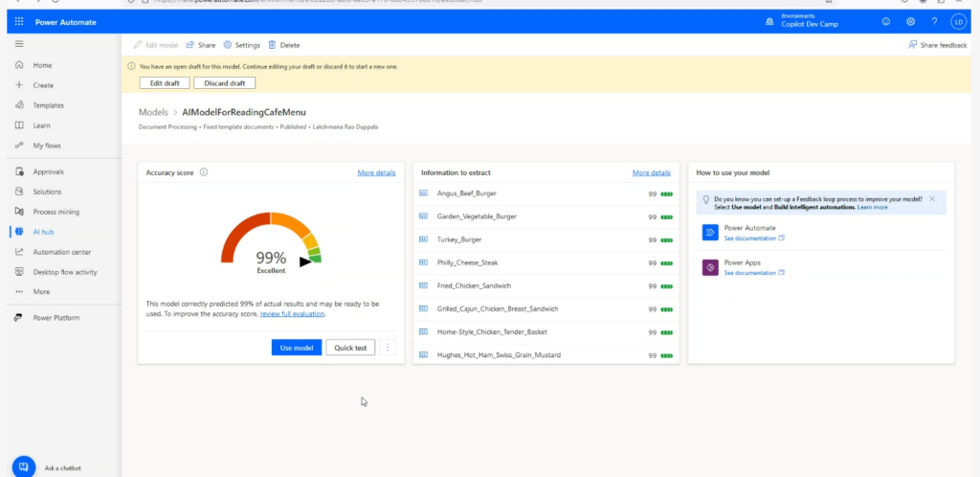Click the Approvals icon

click(x=19, y=171)
